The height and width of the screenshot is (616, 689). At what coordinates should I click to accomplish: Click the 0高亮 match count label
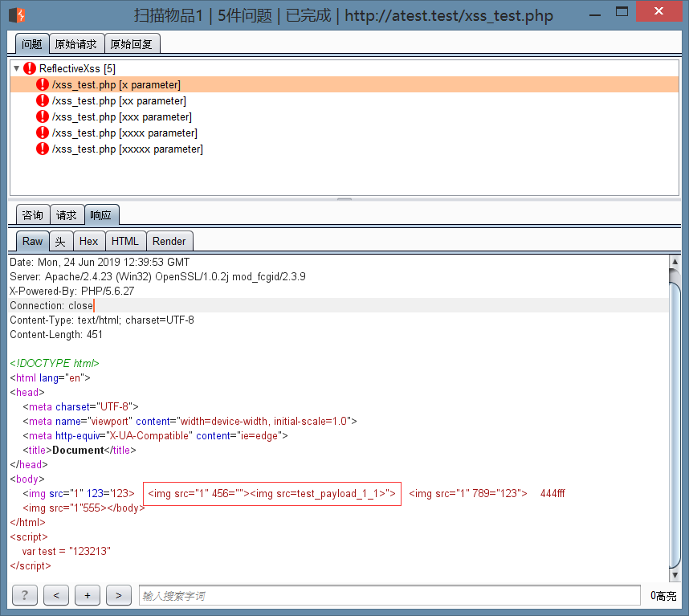(x=663, y=596)
